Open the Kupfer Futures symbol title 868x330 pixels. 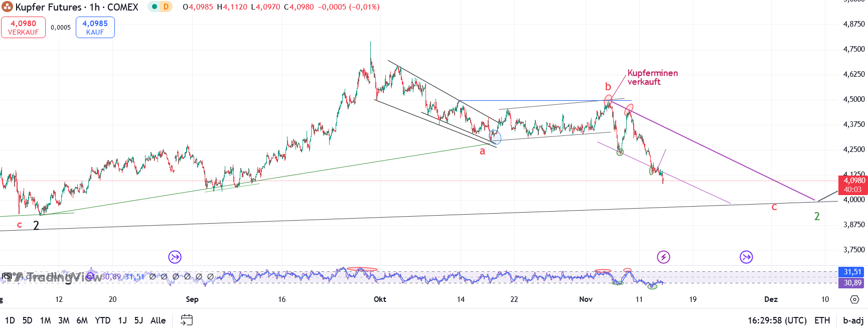pyautogui.click(x=76, y=7)
